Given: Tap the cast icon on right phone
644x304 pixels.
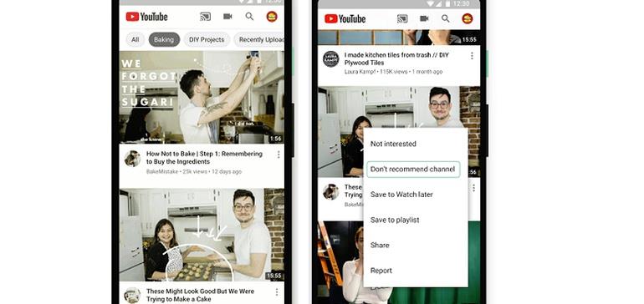Looking at the screenshot, I should click(x=402, y=18).
